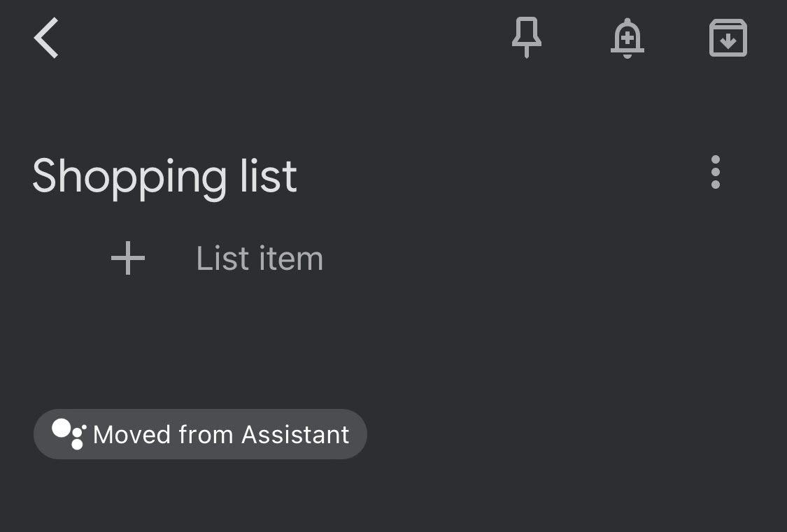Pin this Shopping list note

coord(526,38)
